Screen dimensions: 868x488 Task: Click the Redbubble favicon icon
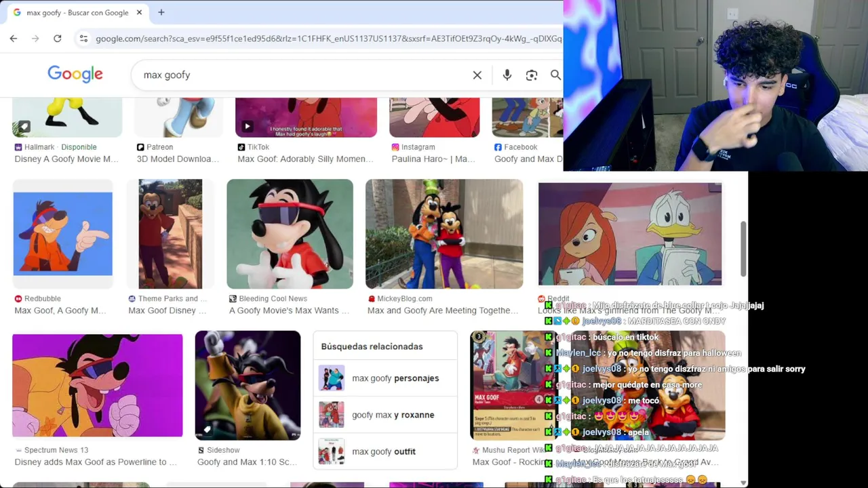point(18,299)
